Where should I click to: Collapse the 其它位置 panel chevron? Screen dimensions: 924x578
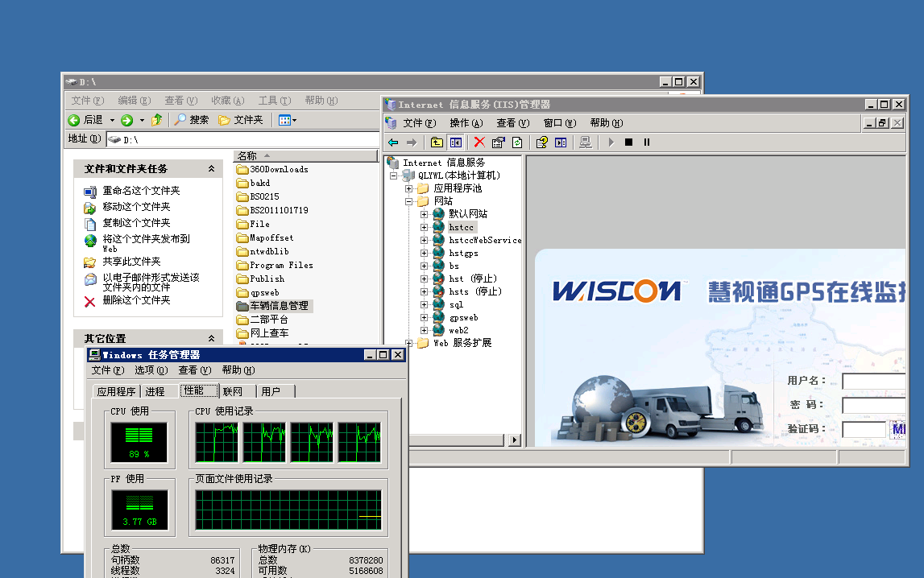click(212, 338)
